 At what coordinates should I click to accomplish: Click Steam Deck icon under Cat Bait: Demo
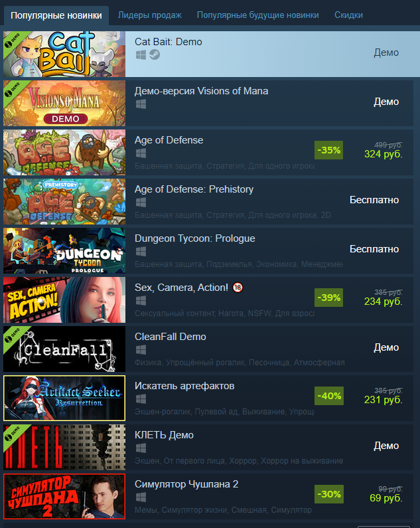(155, 54)
